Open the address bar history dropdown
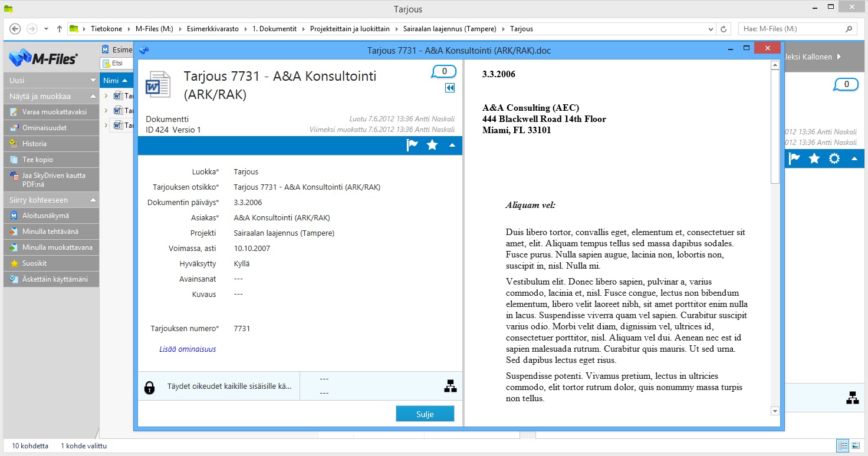Image resolution: width=868 pixels, height=456 pixels. pyautogui.click(x=711, y=29)
